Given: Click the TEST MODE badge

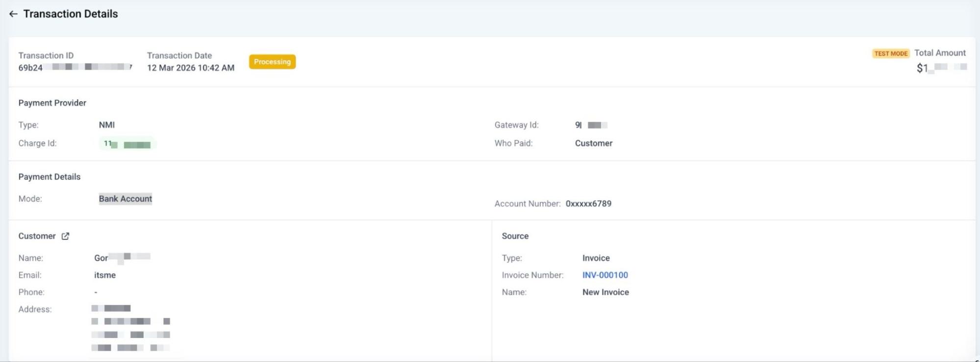Looking at the screenshot, I should pos(890,53).
